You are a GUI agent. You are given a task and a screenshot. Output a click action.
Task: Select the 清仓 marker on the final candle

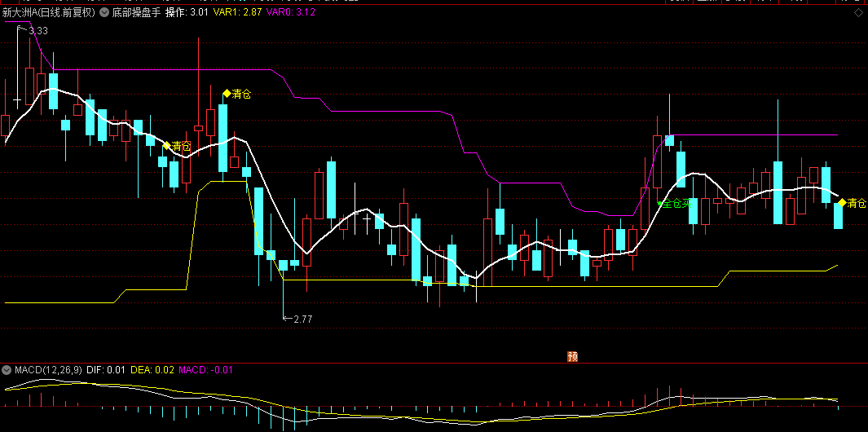852,203
